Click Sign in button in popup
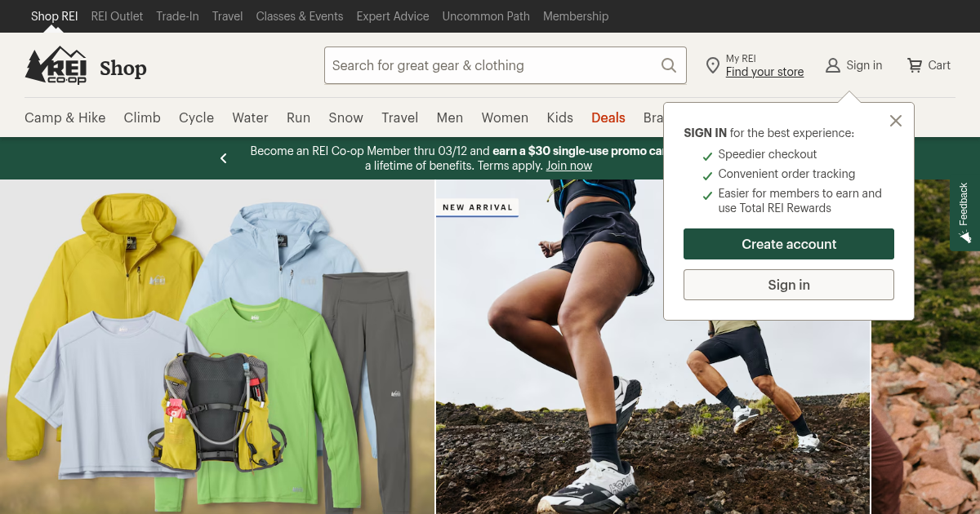 tap(789, 285)
